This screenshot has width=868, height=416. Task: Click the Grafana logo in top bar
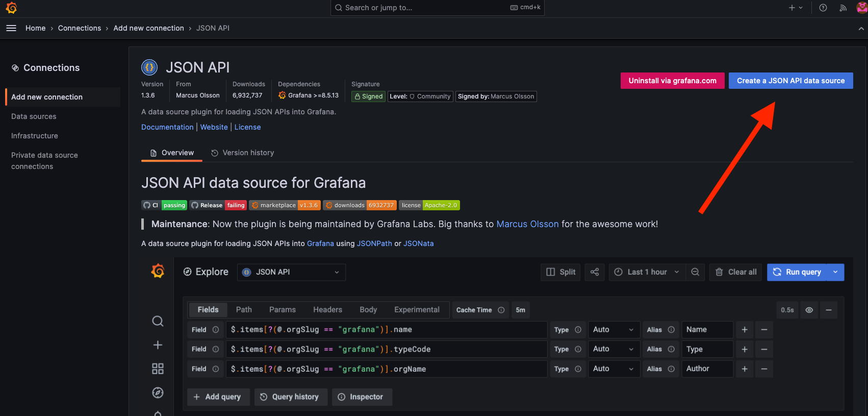(x=11, y=8)
